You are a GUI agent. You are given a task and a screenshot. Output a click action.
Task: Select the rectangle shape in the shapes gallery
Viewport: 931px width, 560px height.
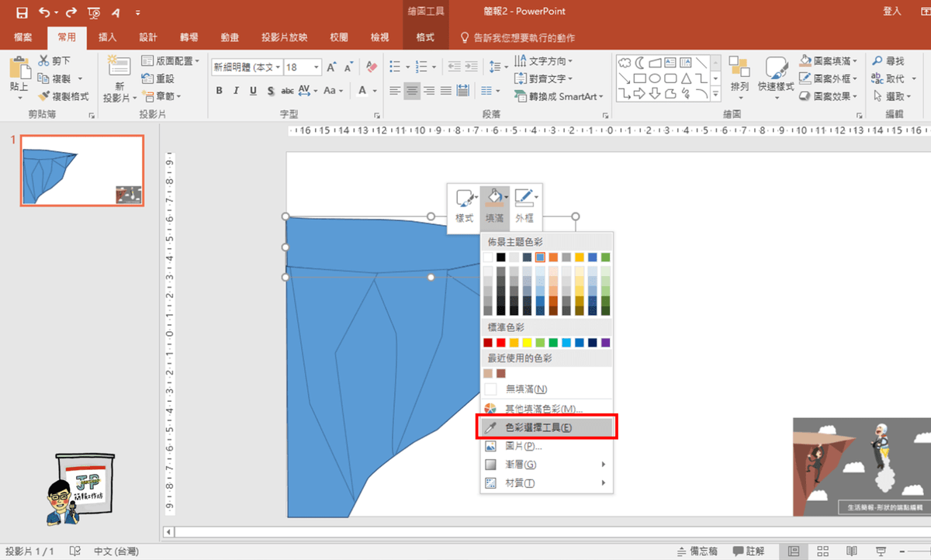tap(640, 78)
